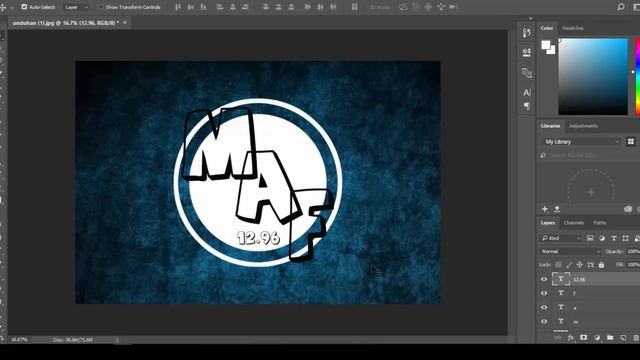The height and width of the screenshot is (360, 640).
Task: Lock position move icon
Action: point(580,264)
